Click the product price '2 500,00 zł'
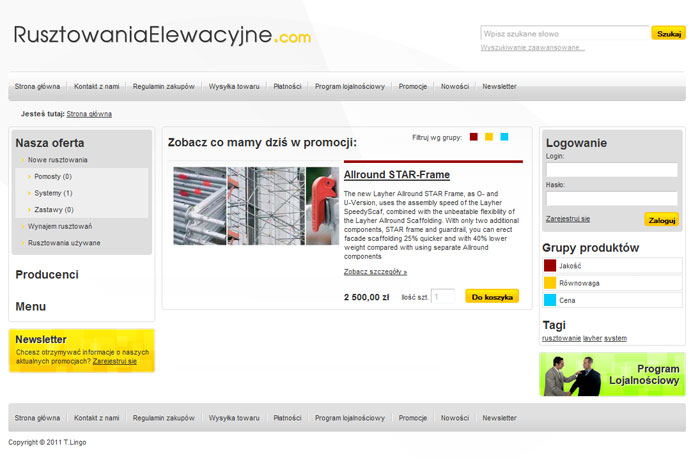 click(x=366, y=297)
